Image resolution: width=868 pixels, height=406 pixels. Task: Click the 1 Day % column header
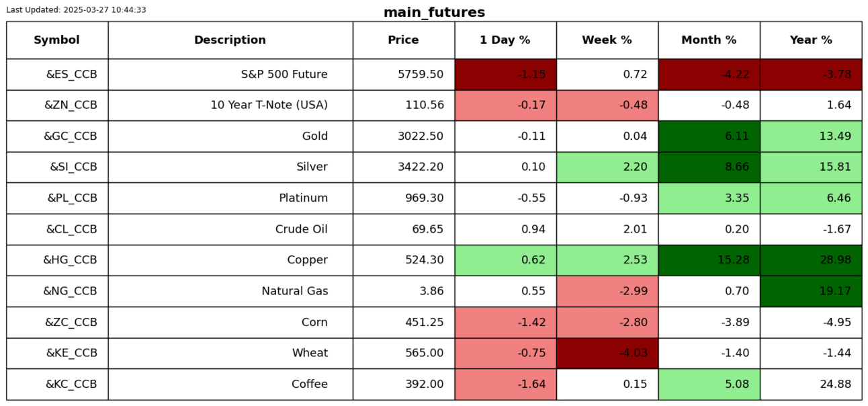(505, 40)
